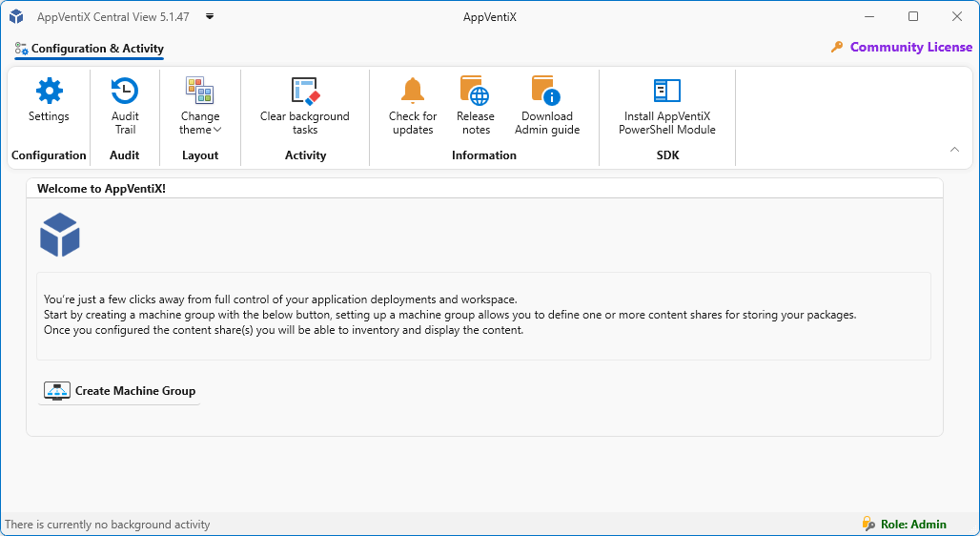Collapse the ribbon with the chevron
The image size is (980, 536).
click(x=954, y=150)
